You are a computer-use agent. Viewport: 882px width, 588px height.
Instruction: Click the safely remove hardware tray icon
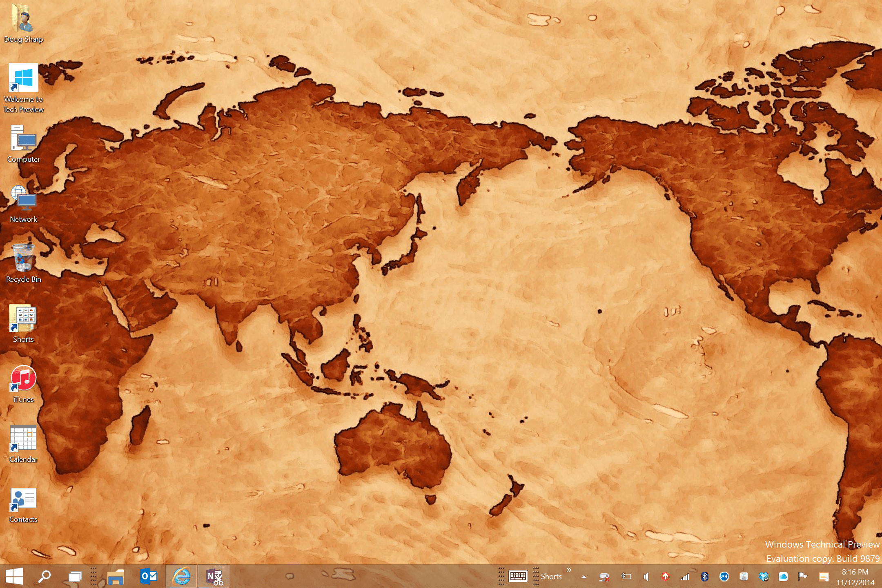[604, 577]
